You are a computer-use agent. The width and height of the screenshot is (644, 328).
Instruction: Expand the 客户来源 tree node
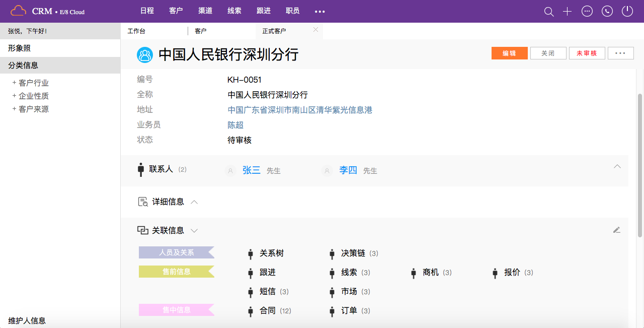pyautogui.click(x=15, y=109)
